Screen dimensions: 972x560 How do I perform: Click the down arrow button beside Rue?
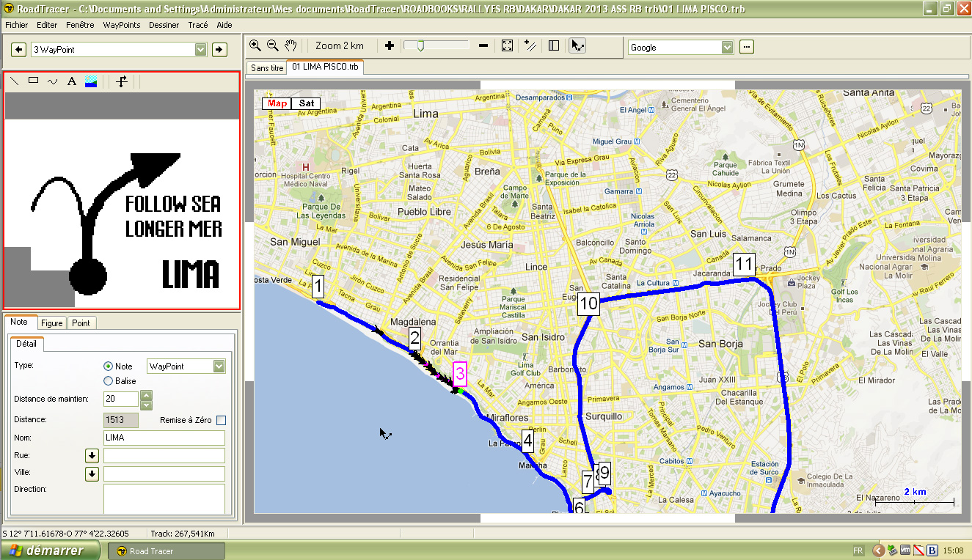[92, 456]
